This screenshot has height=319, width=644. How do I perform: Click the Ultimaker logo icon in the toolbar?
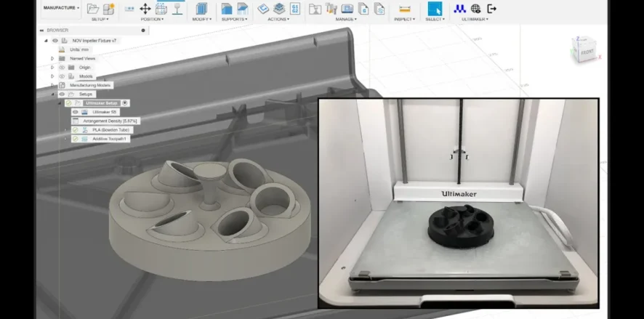[x=459, y=9]
